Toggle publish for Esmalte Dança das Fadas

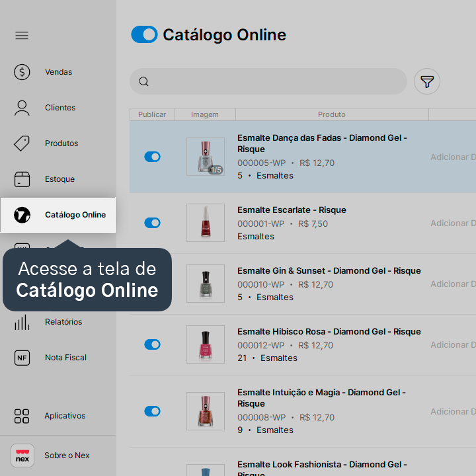pyautogui.click(x=152, y=157)
